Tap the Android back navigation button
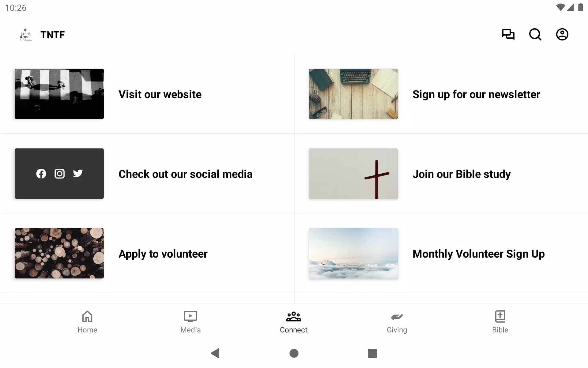This screenshot has width=588, height=368. (215, 353)
